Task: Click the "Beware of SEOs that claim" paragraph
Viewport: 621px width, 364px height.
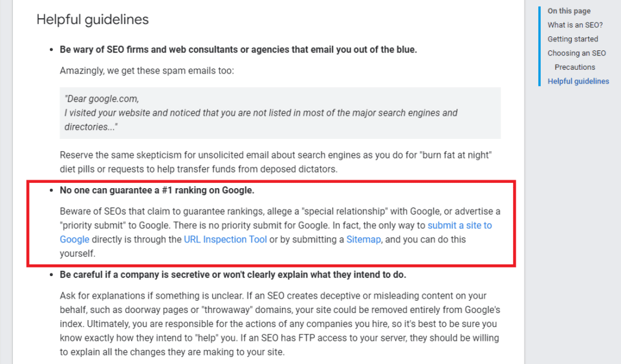Action: [x=280, y=232]
